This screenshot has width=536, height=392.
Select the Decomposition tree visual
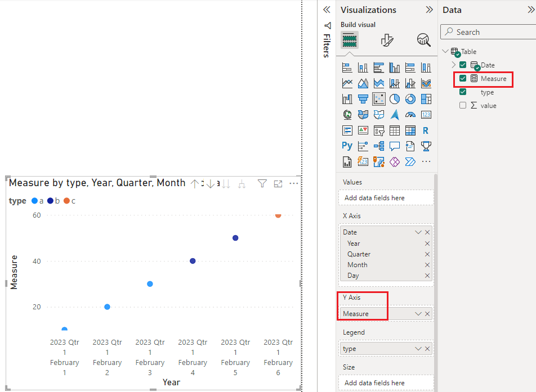(x=378, y=146)
